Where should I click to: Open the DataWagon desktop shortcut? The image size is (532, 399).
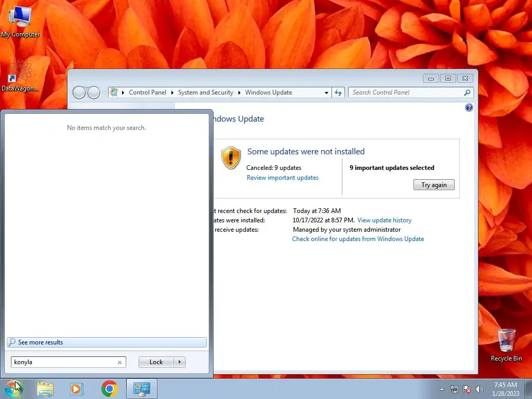[20, 76]
